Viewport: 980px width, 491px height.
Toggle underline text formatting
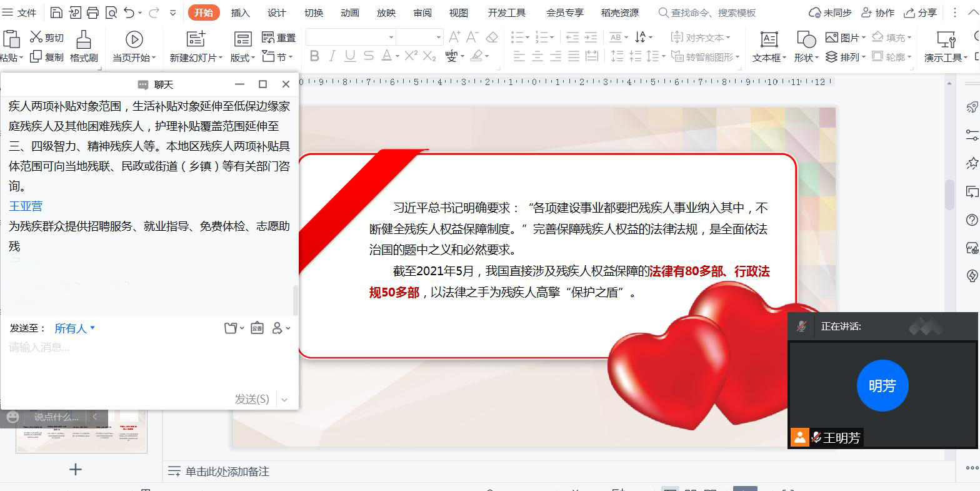[350, 56]
